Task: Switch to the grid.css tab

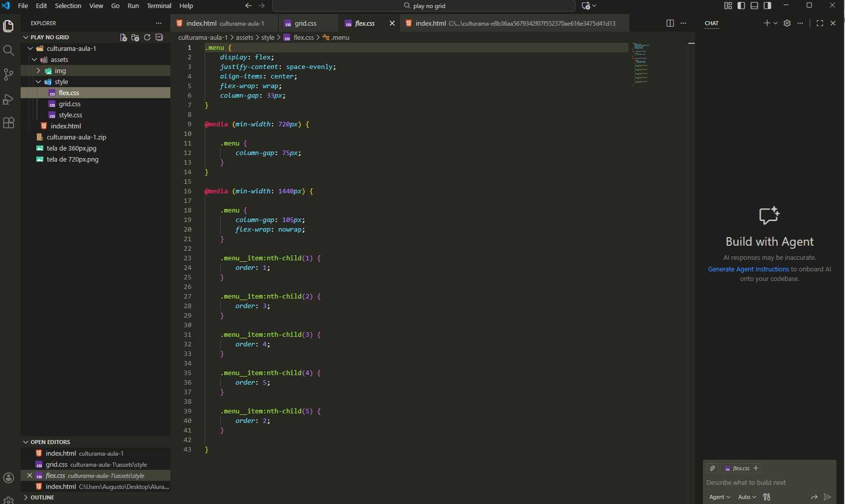Action: pyautogui.click(x=305, y=23)
